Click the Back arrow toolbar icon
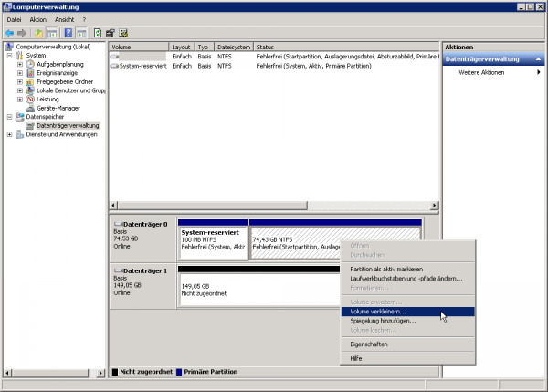The height and width of the screenshot is (392, 548). tap(10, 33)
